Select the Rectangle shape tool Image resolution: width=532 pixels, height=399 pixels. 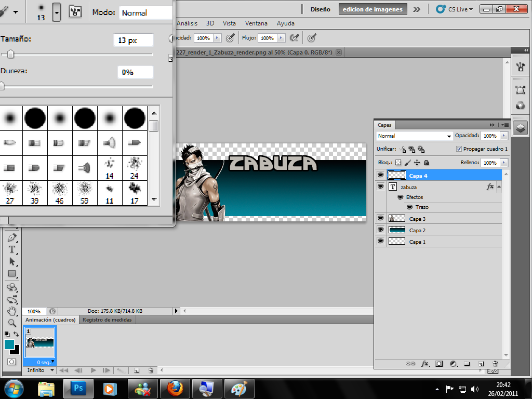12,273
